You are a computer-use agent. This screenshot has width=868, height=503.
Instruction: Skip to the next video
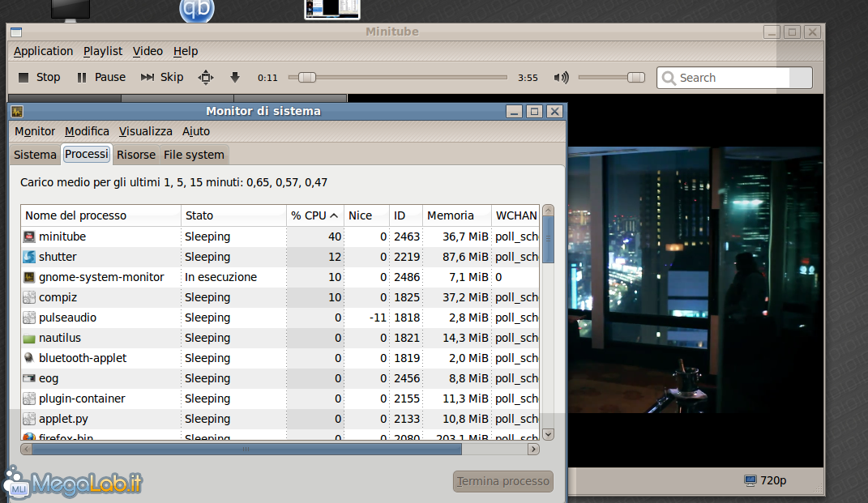(x=161, y=77)
